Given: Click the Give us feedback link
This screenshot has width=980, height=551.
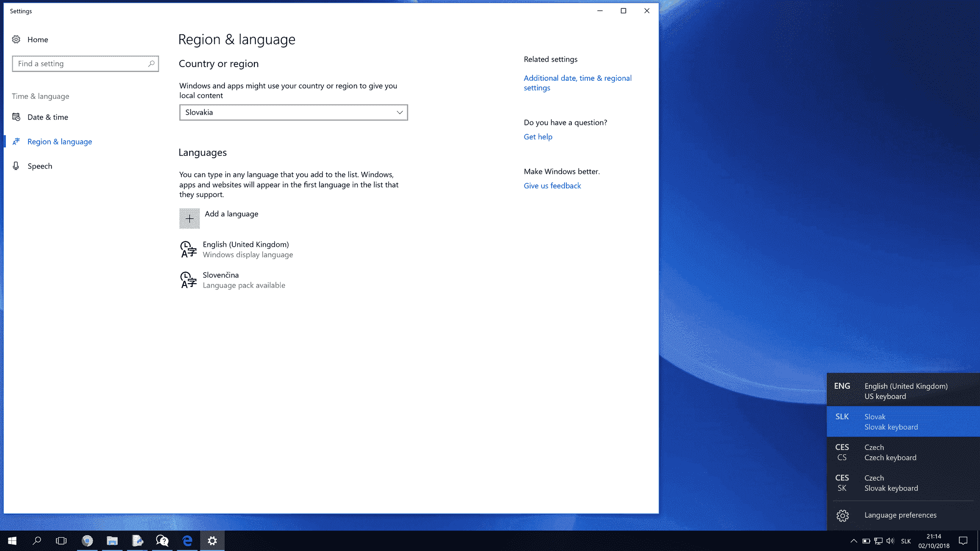Looking at the screenshot, I should (552, 186).
